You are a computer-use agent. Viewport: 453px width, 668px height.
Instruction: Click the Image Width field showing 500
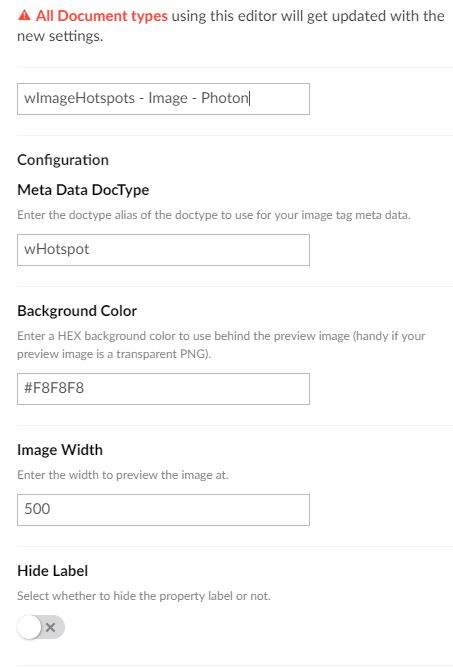pos(163,510)
